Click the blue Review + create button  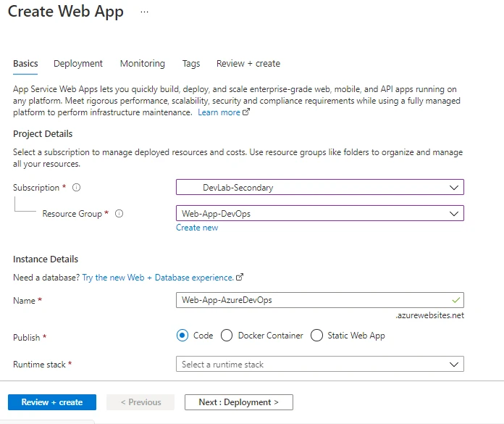coord(52,402)
